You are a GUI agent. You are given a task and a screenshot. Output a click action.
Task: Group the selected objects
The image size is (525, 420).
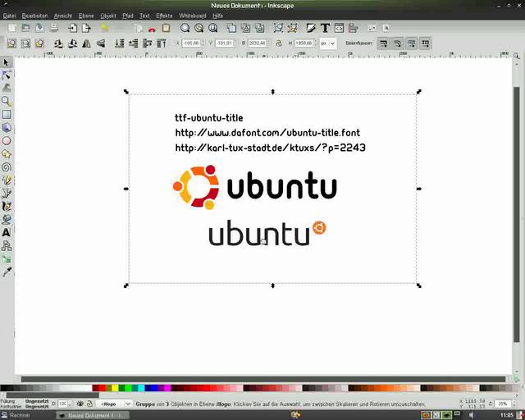coord(278,28)
